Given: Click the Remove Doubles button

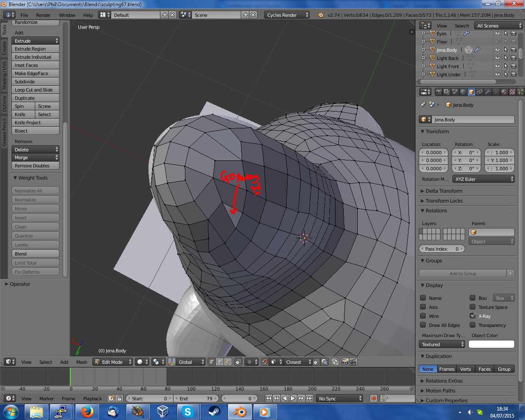Looking at the screenshot, I should tap(35, 166).
